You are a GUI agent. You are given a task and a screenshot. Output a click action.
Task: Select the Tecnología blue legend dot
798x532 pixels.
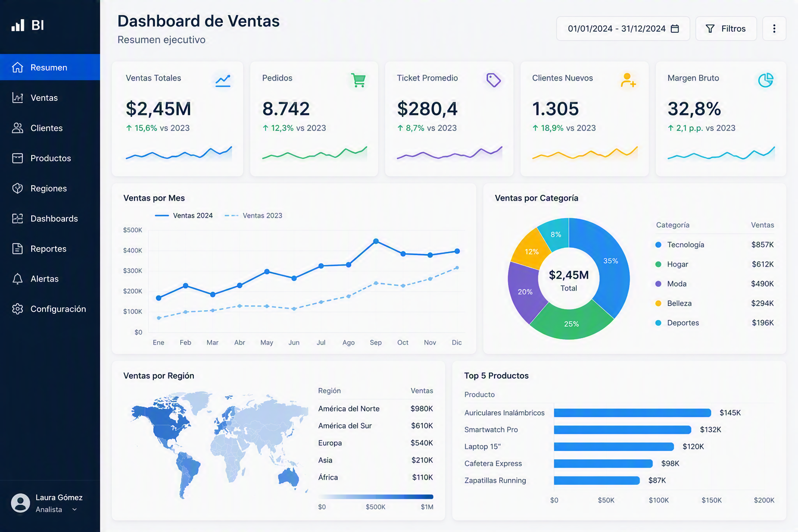coord(658,245)
